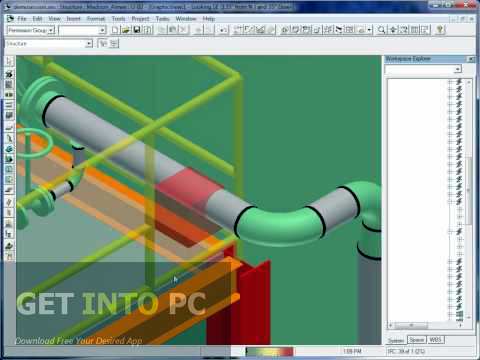Expand the Workspace Explorer combo box
Image resolution: width=480 pixels, height=360 pixels.
coord(423,69)
